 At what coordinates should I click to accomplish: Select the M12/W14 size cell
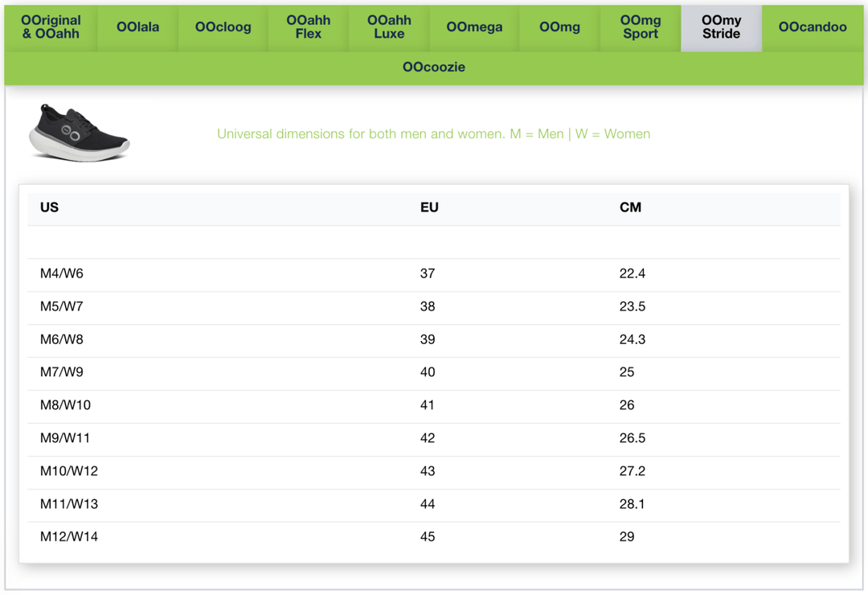68,536
